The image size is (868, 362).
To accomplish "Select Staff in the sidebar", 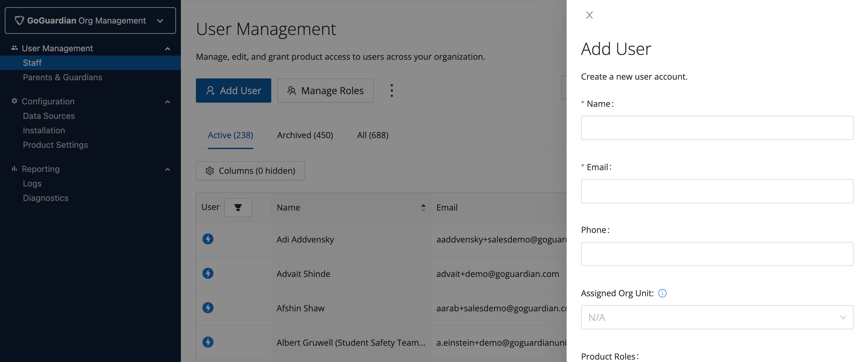I will point(90,63).
